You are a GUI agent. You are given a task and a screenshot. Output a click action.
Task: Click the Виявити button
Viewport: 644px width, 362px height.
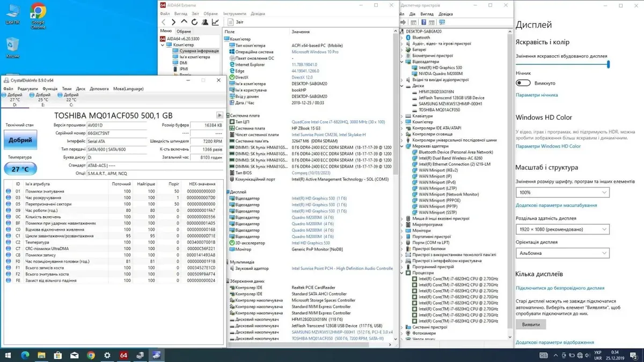pos(531,324)
